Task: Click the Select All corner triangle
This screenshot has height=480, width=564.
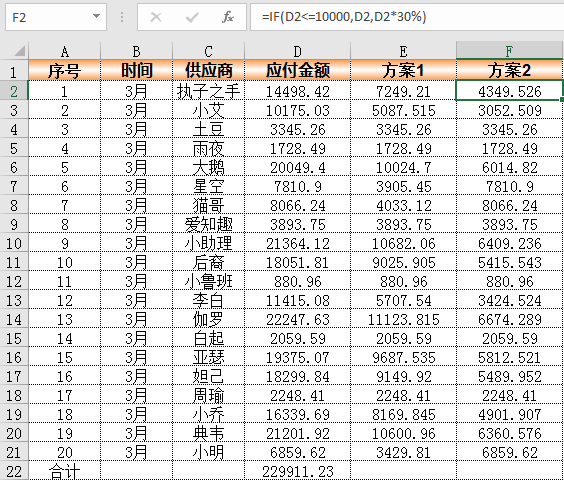Action: [20, 51]
